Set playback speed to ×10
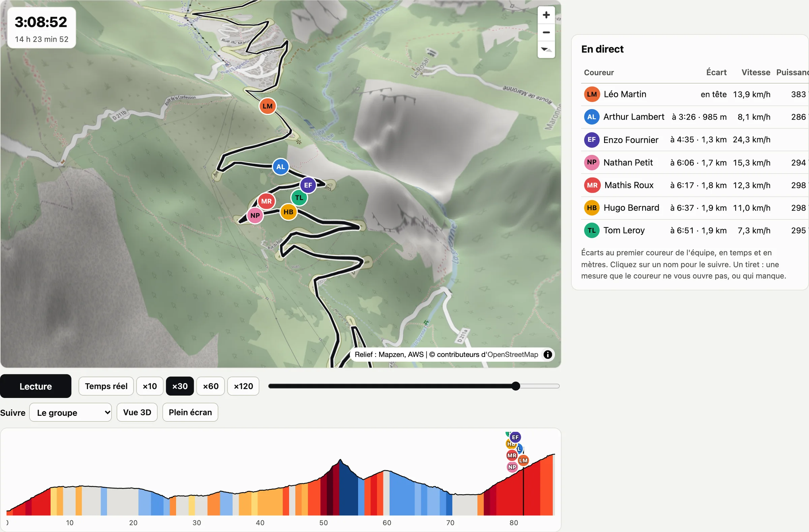The width and height of the screenshot is (809, 532). pyautogui.click(x=150, y=386)
